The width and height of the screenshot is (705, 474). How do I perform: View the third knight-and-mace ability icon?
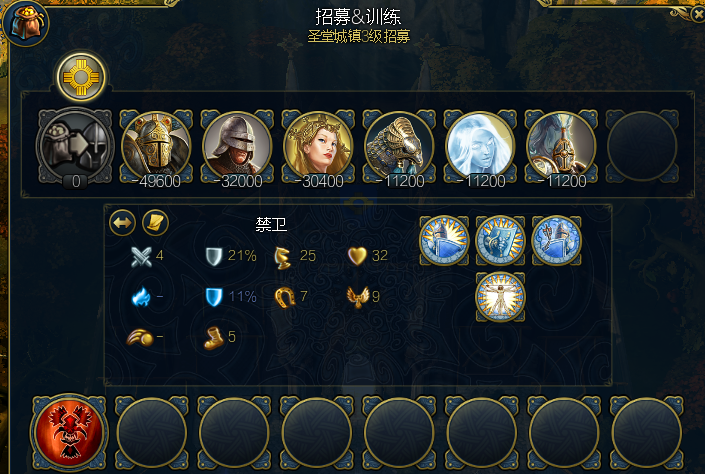[557, 241]
